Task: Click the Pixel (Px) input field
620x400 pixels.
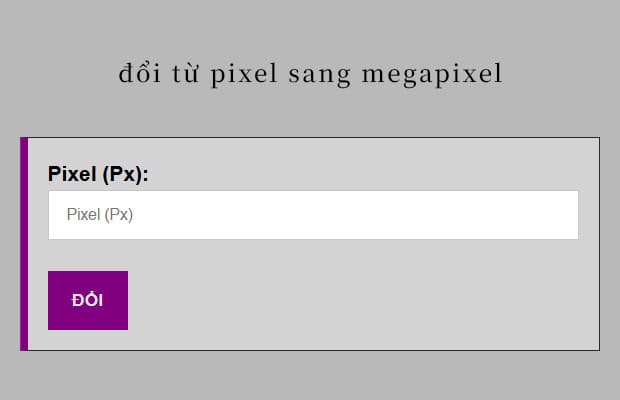Action: pos(313,215)
